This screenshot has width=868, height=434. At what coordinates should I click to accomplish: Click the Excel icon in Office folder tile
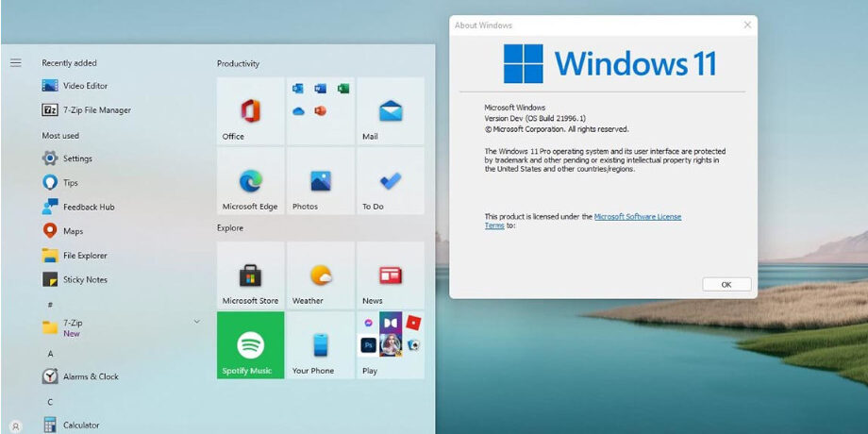pos(343,89)
